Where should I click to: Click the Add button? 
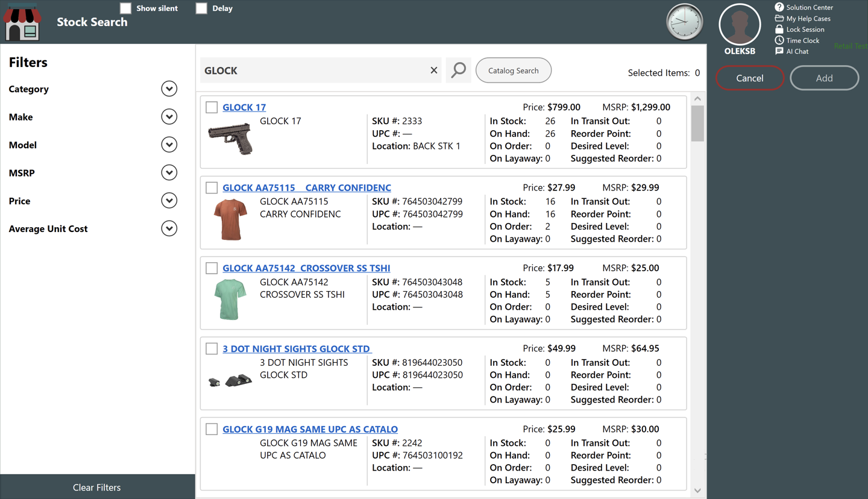pyautogui.click(x=824, y=78)
